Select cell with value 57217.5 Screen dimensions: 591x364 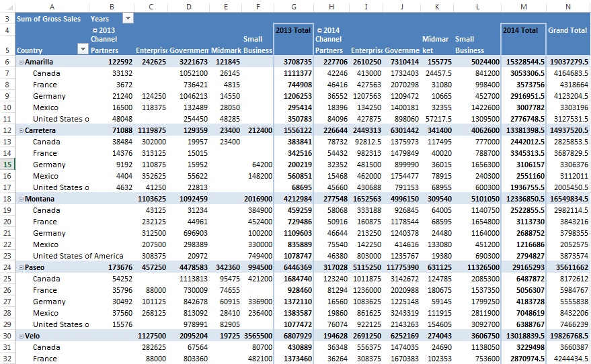tap(437, 119)
